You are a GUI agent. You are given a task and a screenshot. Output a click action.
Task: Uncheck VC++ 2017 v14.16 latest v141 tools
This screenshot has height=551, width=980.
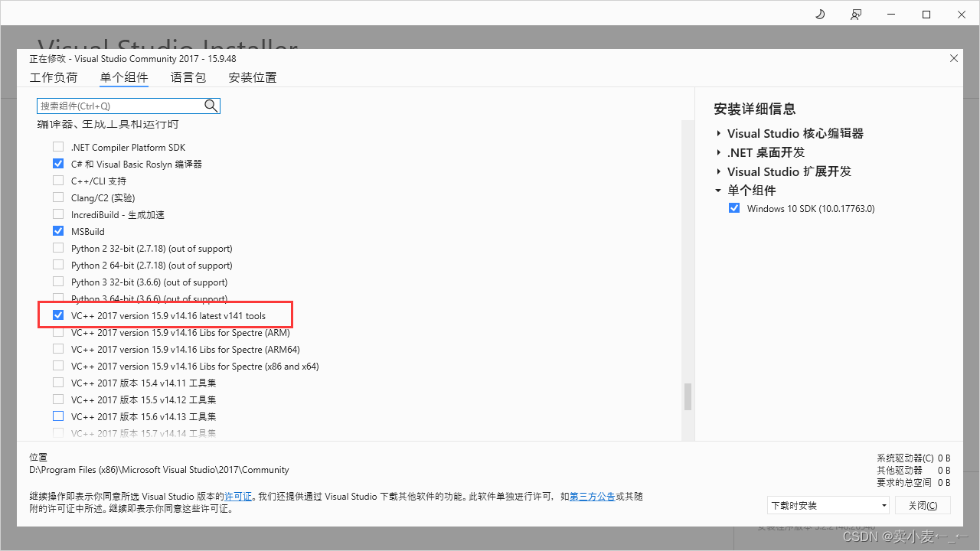pos(58,315)
